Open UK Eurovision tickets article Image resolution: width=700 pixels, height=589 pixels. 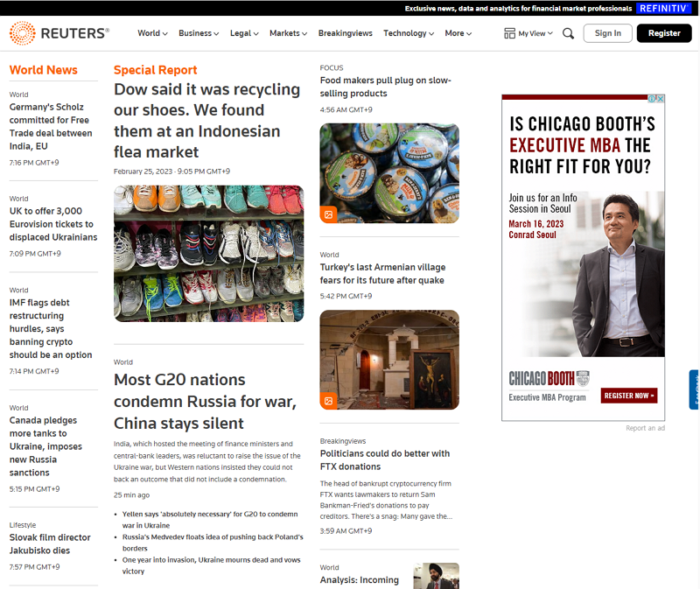tap(53, 224)
